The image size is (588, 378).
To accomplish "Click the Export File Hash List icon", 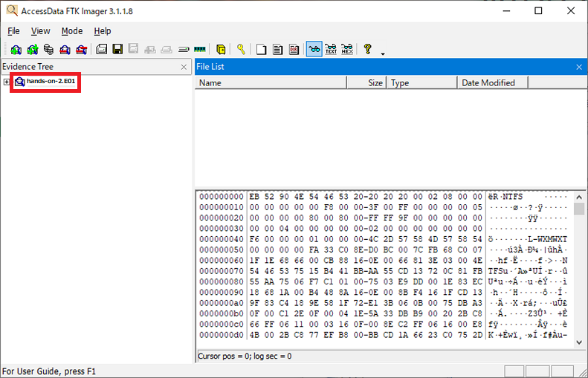I will [x=278, y=49].
